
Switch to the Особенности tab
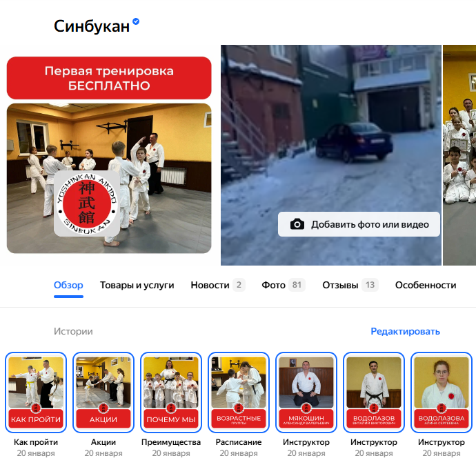click(426, 285)
